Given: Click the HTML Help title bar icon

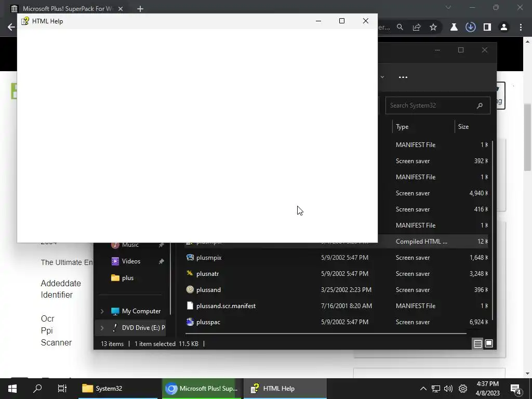Looking at the screenshot, I should (x=25, y=21).
